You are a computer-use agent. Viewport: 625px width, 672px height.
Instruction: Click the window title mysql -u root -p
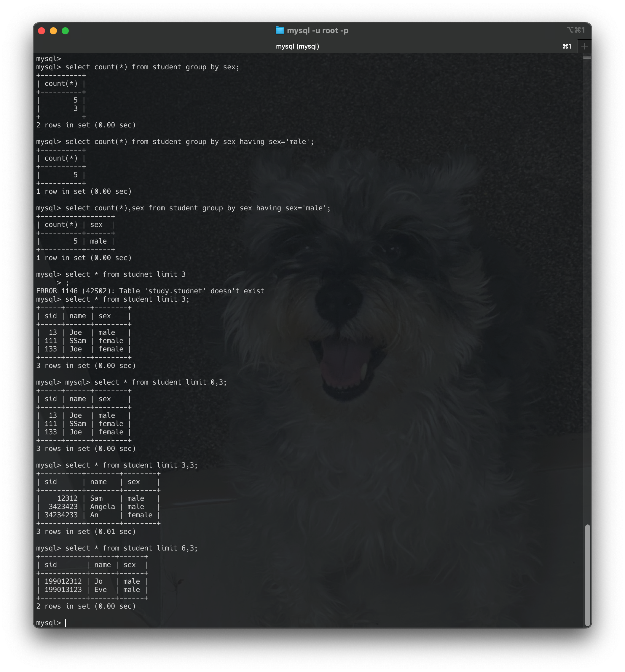click(x=318, y=31)
